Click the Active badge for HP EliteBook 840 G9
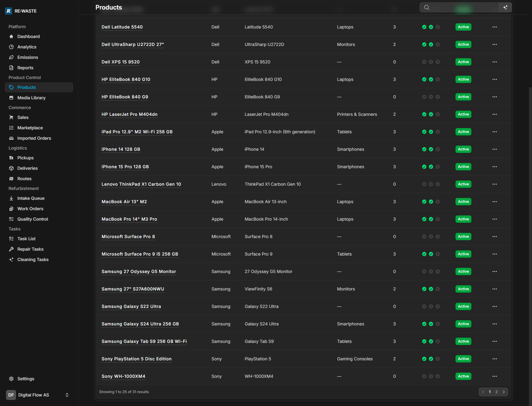 (463, 97)
